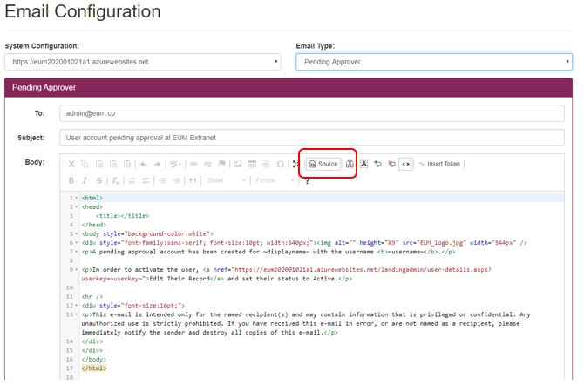The height and width of the screenshot is (392, 584).
Task: Open the System Configuration dropdown
Action: (x=143, y=62)
